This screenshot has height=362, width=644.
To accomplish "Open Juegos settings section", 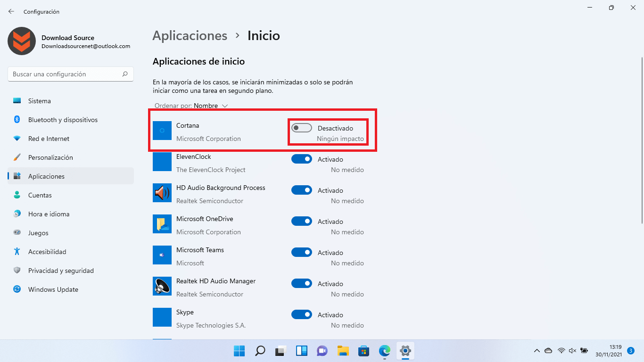I will [x=71, y=233].
